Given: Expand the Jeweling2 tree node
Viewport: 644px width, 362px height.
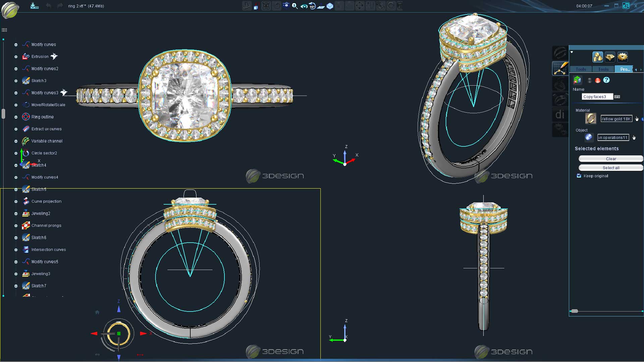Looking at the screenshot, I should tap(16, 214).
